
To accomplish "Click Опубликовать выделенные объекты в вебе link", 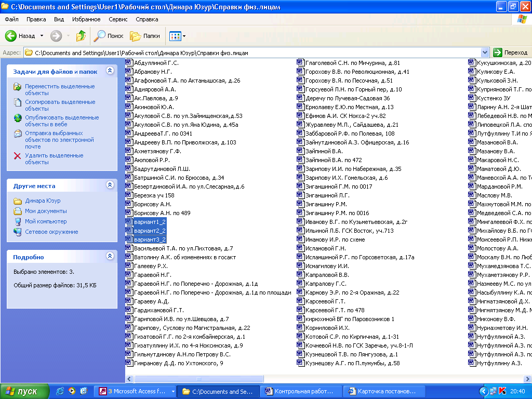I will [x=62, y=121].
